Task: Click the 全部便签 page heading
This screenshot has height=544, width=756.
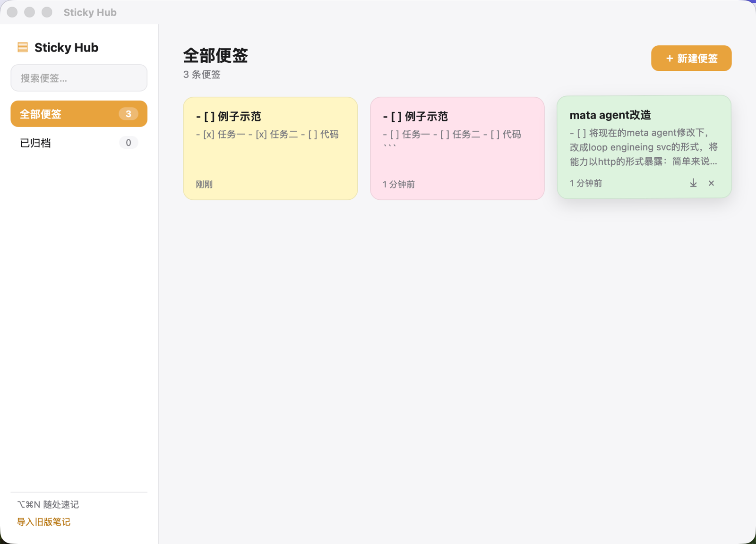Action: [215, 56]
